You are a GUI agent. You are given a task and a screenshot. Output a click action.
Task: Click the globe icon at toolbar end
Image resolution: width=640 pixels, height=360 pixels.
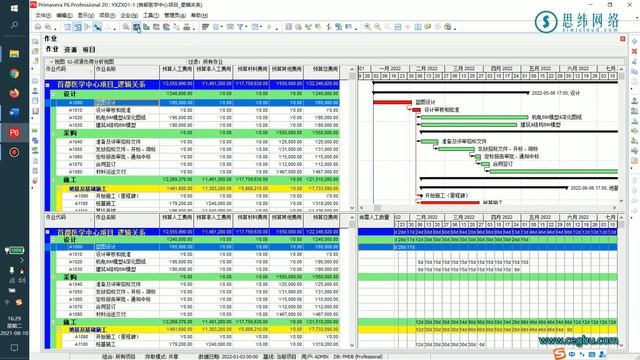coord(448,27)
